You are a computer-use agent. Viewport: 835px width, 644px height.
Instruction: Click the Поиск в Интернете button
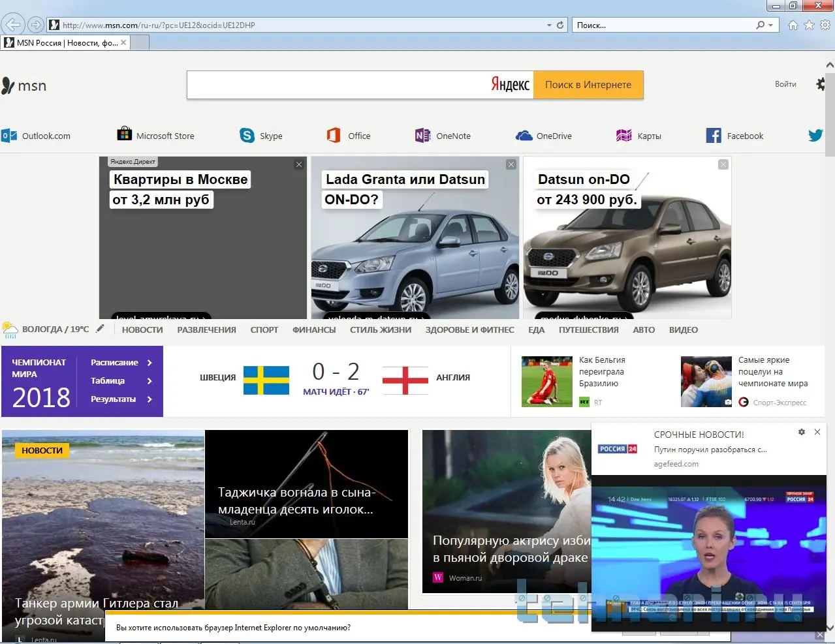click(588, 85)
